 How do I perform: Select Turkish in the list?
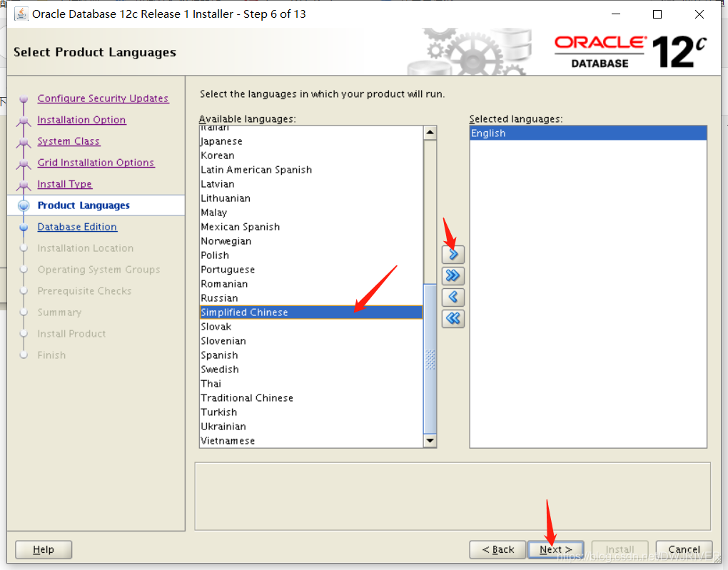311,412
